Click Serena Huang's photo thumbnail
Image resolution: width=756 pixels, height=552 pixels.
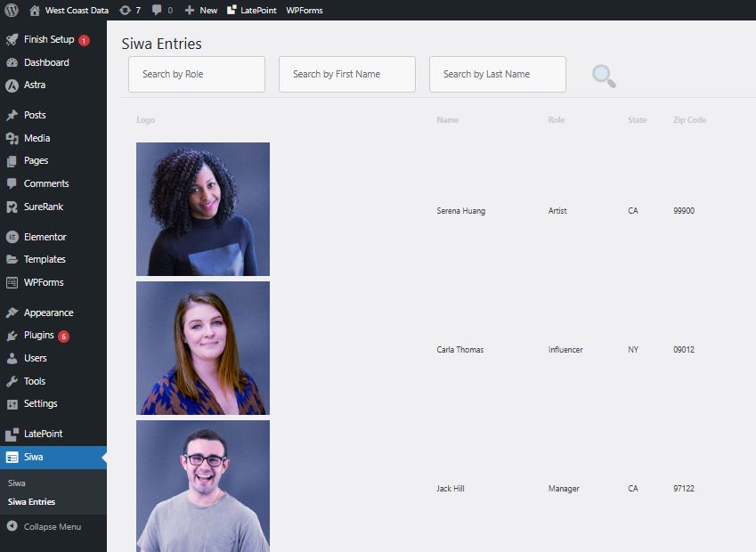point(203,209)
